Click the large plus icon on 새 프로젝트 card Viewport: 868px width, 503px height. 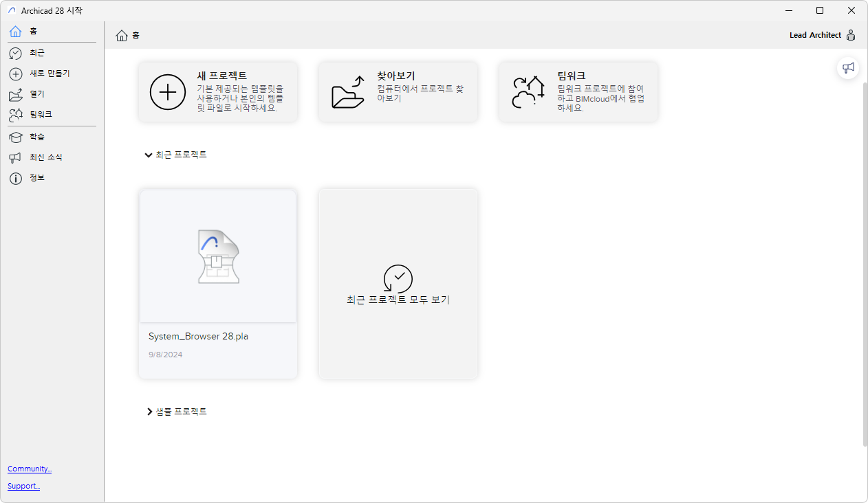[168, 93]
